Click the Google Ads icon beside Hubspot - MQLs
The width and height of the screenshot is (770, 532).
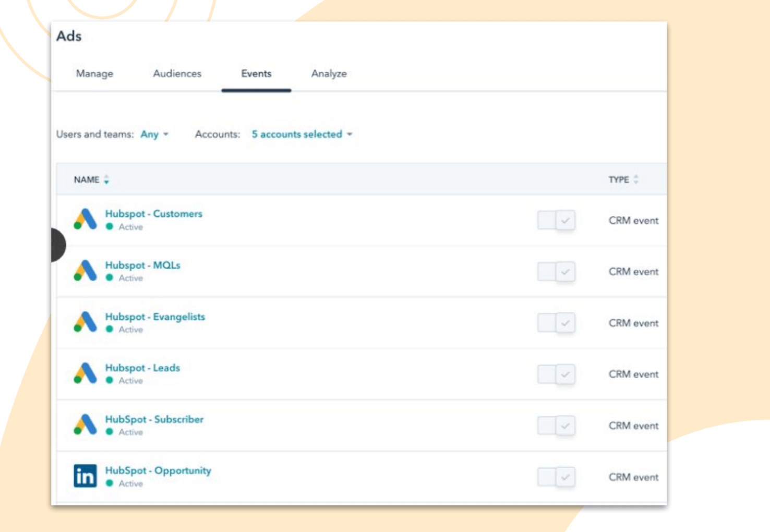[85, 271]
